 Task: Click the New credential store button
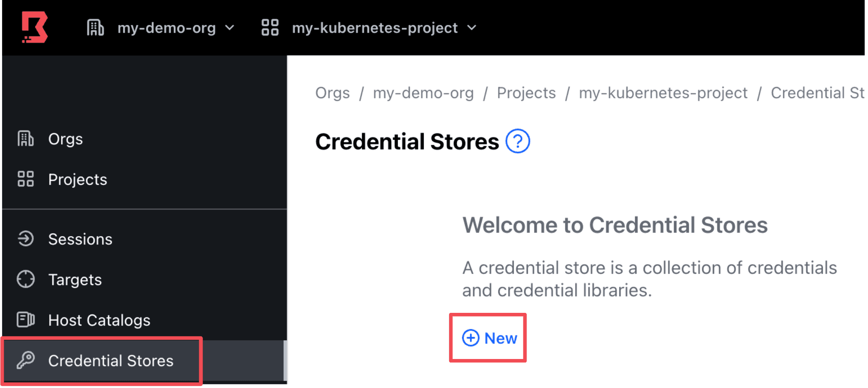pos(489,338)
